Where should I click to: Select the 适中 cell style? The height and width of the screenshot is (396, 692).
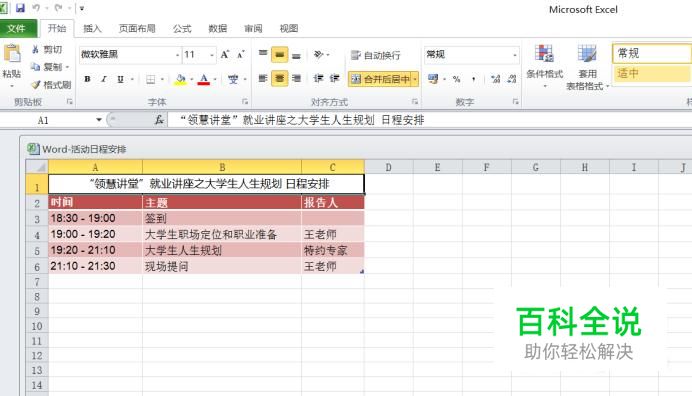tap(651, 73)
